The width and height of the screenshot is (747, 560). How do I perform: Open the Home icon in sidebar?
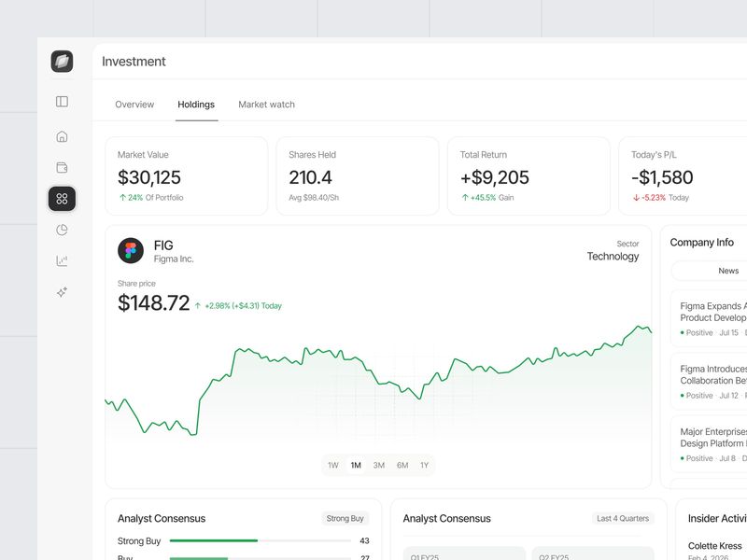(x=62, y=136)
